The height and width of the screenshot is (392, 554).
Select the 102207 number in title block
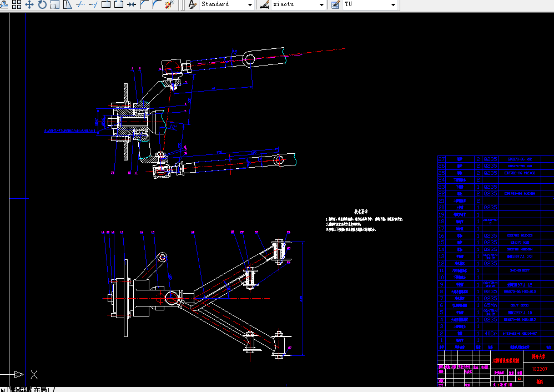click(x=540, y=369)
